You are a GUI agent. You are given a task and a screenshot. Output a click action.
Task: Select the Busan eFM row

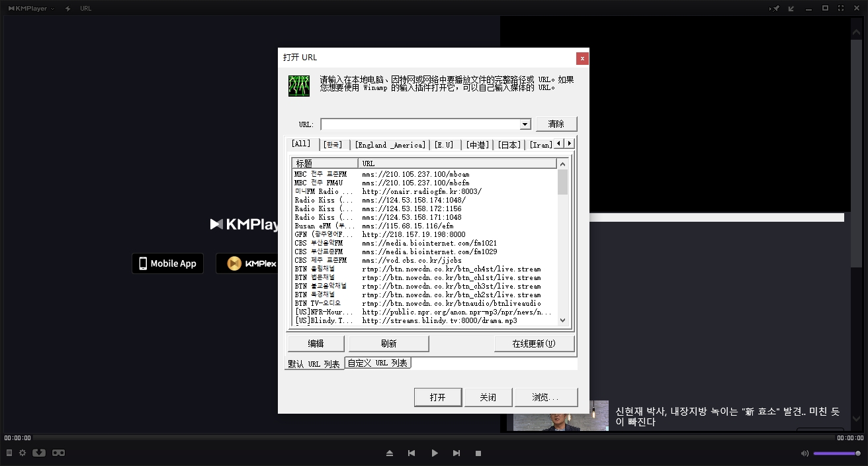[425, 226]
